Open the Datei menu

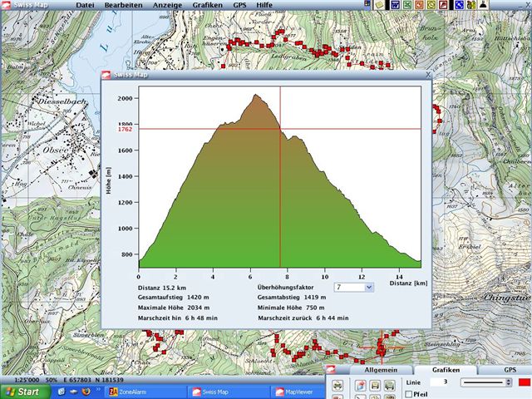pos(86,5)
